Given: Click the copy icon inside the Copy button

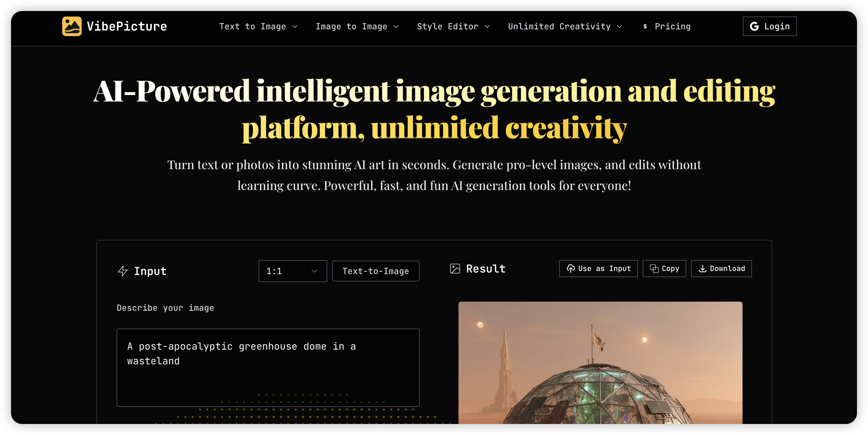Looking at the screenshot, I should (x=654, y=269).
